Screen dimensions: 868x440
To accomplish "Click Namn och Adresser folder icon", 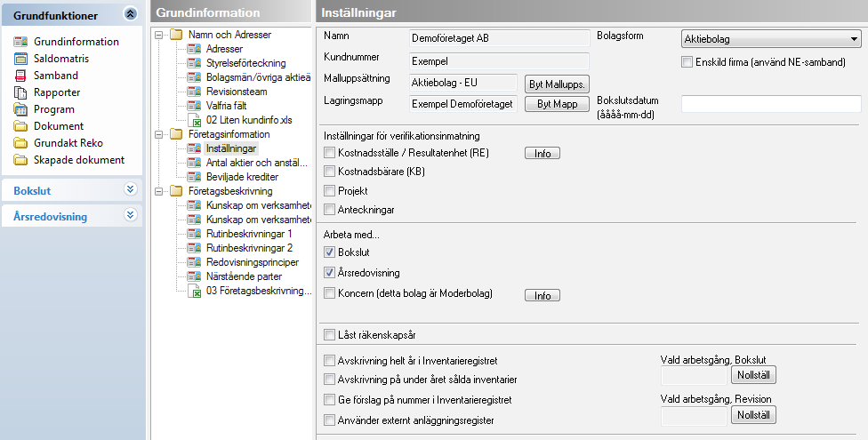I will (176, 35).
